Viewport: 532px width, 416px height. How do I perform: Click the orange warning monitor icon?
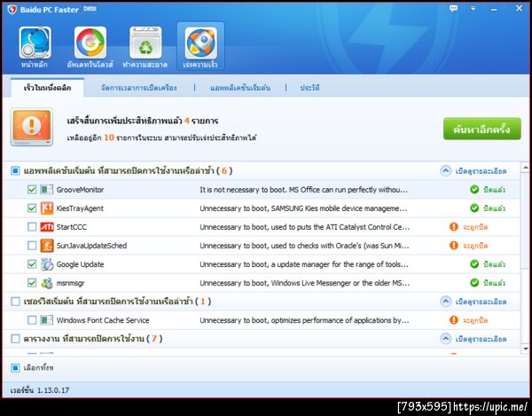pos(32,127)
